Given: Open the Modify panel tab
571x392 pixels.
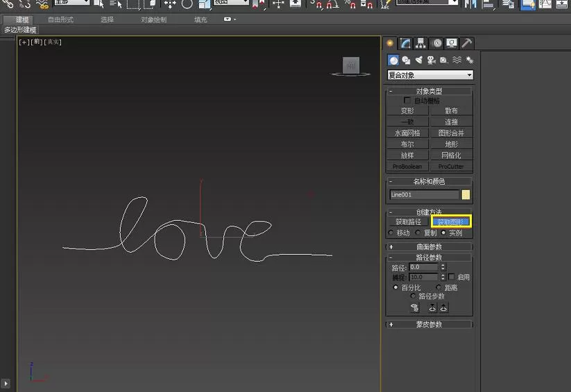Looking at the screenshot, I should tap(405, 43).
